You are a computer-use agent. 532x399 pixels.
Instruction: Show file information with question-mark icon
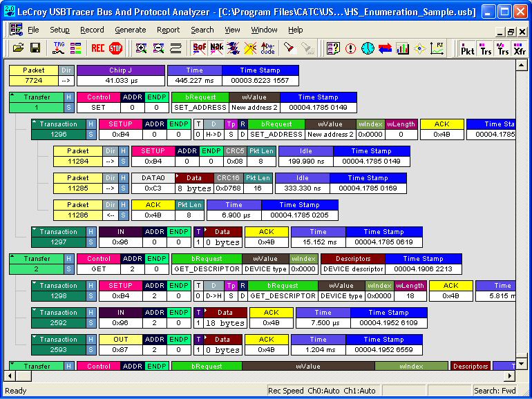[x=333, y=48]
